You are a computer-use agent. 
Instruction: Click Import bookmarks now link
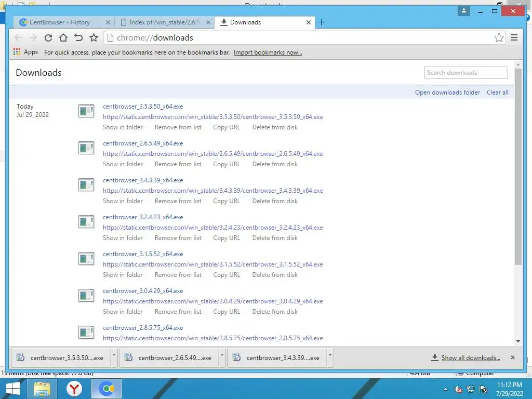coord(268,52)
